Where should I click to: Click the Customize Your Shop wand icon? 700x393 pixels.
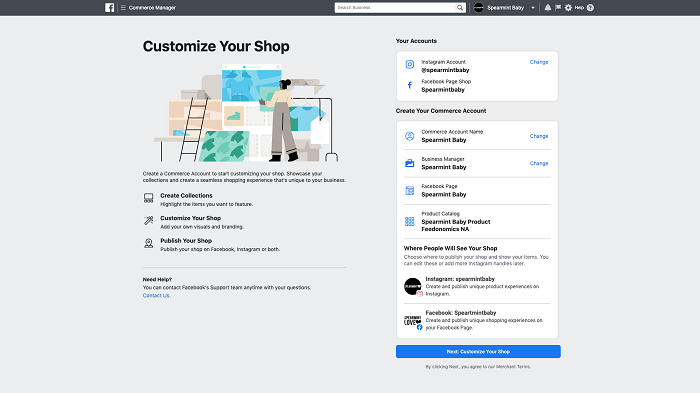click(x=149, y=220)
